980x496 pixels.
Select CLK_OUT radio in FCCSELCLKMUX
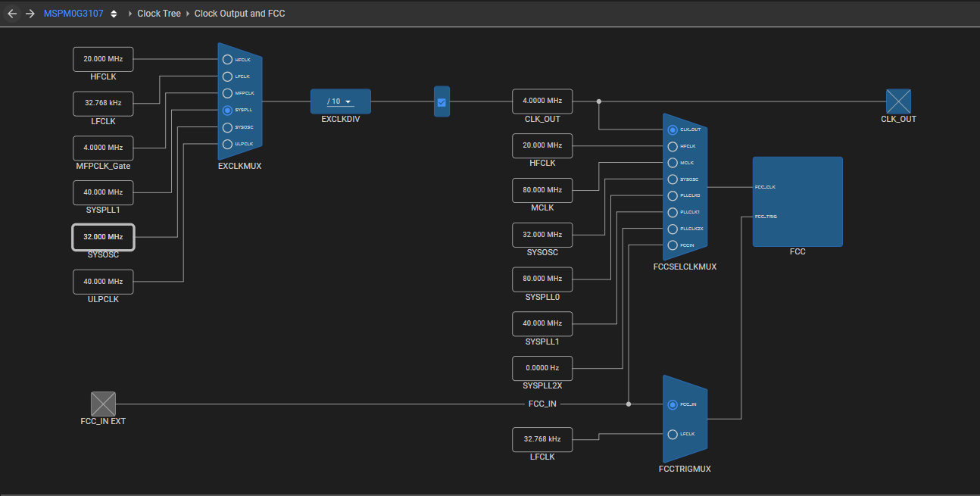[x=673, y=129]
